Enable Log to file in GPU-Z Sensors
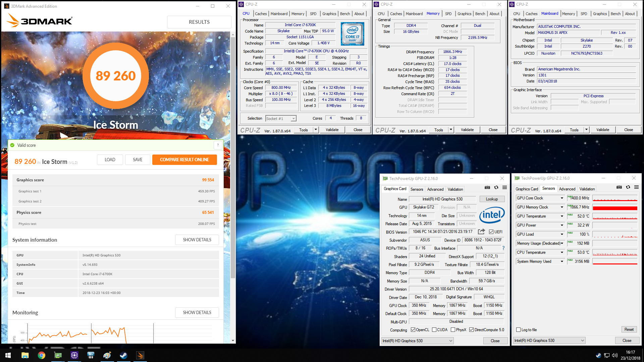644x362 pixels. [519, 330]
